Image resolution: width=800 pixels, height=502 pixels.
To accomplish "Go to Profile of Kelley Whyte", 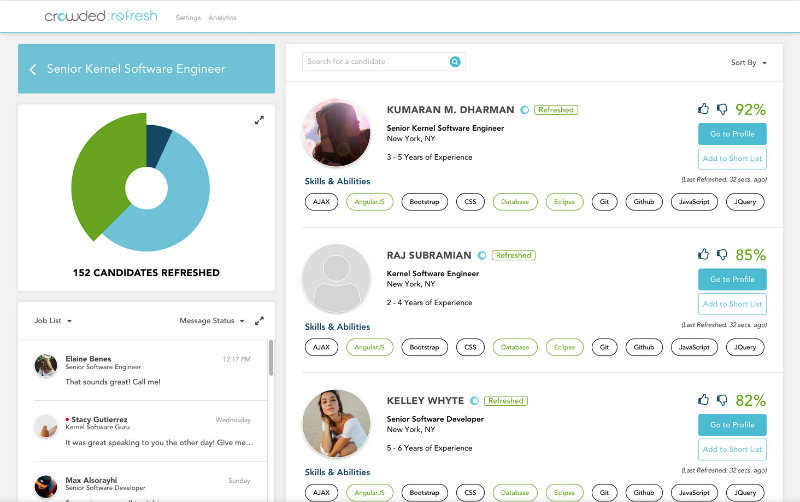I will 732,425.
